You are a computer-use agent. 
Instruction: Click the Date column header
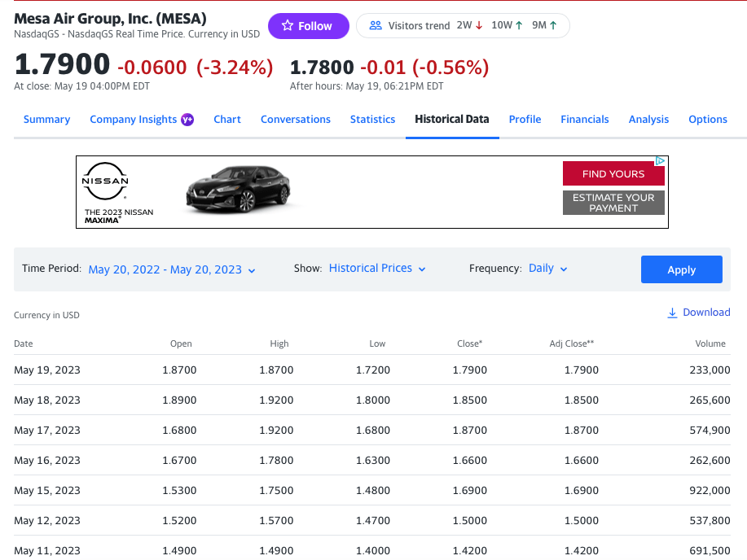pyautogui.click(x=24, y=343)
